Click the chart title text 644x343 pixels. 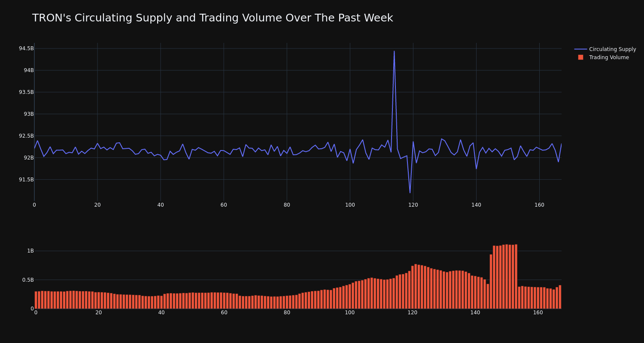click(213, 18)
